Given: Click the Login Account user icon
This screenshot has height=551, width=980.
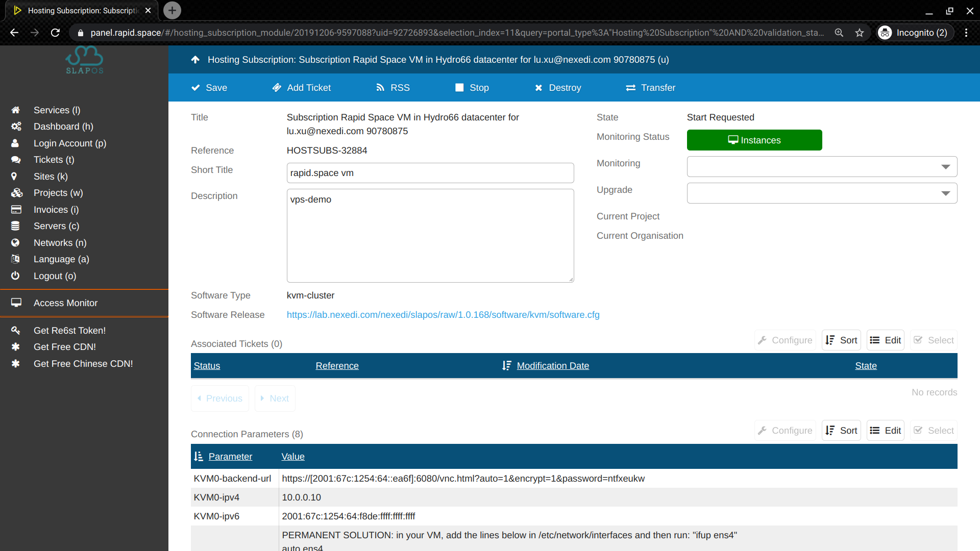Looking at the screenshot, I should [x=15, y=143].
